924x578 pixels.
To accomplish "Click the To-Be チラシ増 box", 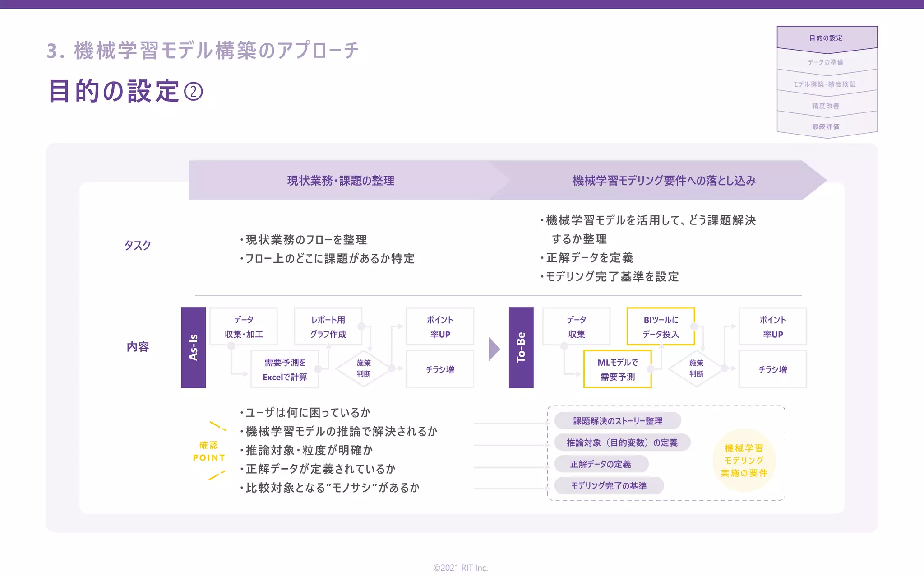I will [x=773, y=369].
